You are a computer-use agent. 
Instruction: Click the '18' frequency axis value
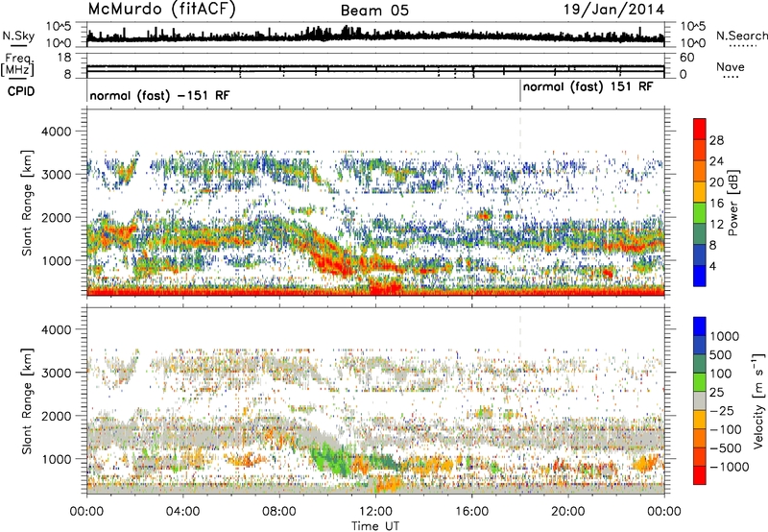64,57
